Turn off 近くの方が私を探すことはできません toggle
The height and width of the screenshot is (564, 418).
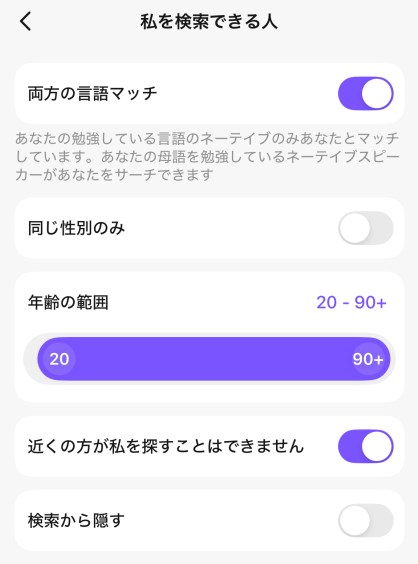click(365, 446)
